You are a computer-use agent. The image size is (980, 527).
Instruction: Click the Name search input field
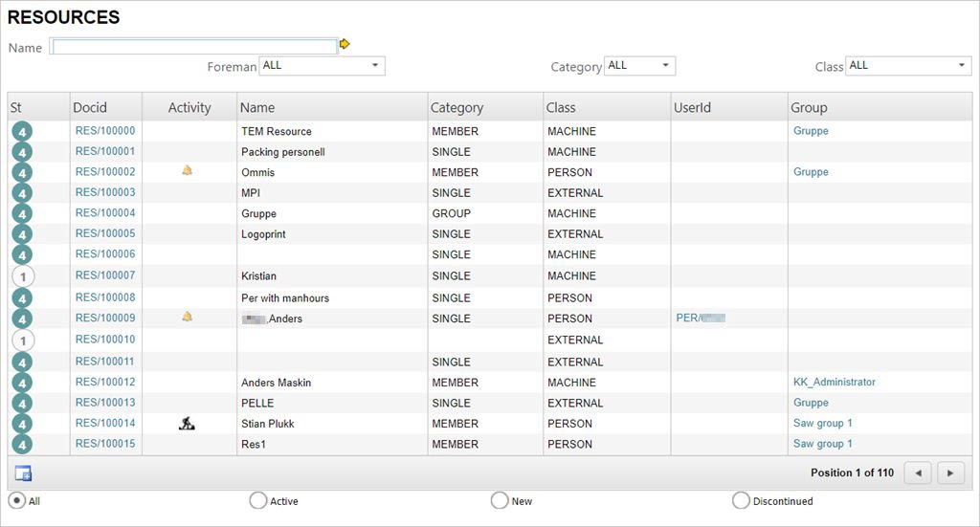pos(194,47)
